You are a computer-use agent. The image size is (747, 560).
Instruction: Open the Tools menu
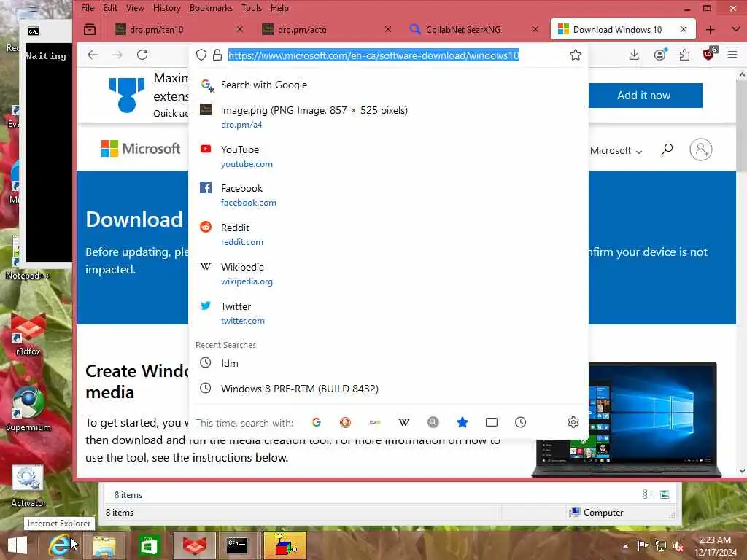pyautogui.click(x=252, y=8)
